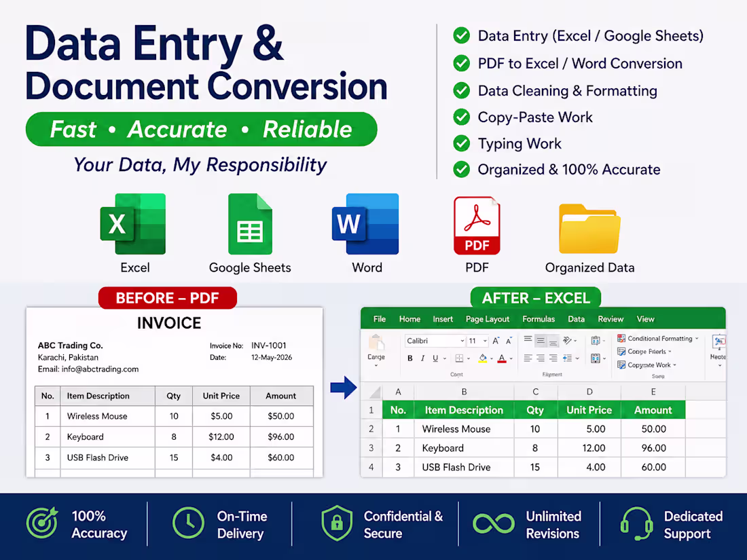The image size is (747, 560).
Task: Click the Unlimited Revisions infinity icon
Action: [x=494, y=524]
